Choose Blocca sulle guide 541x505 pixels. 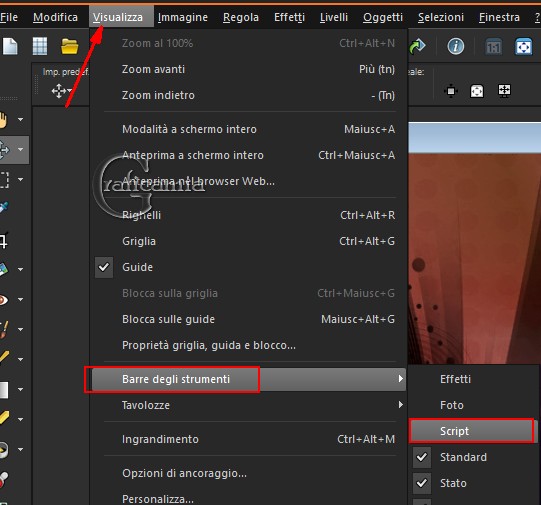click(x=248, y=319)
